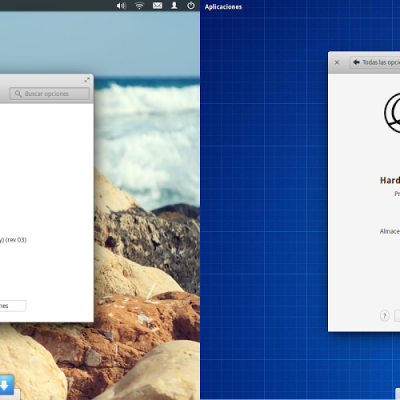The image size is (400, 400).
Task: Open the power menu icon
Action: click(x=191, y=6)
